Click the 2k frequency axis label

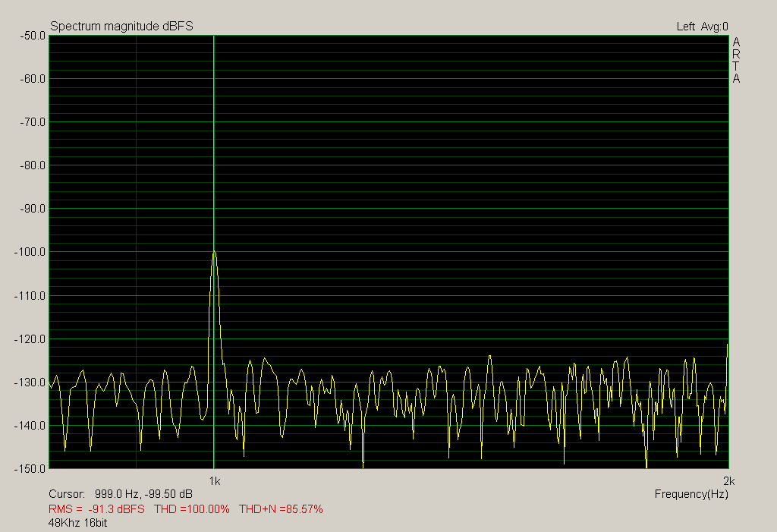(729, 481)
